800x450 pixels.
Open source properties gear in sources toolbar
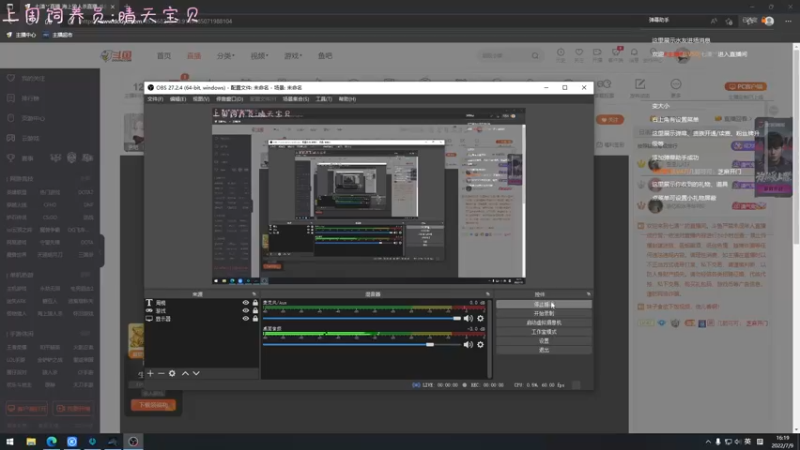click(172, 373)
